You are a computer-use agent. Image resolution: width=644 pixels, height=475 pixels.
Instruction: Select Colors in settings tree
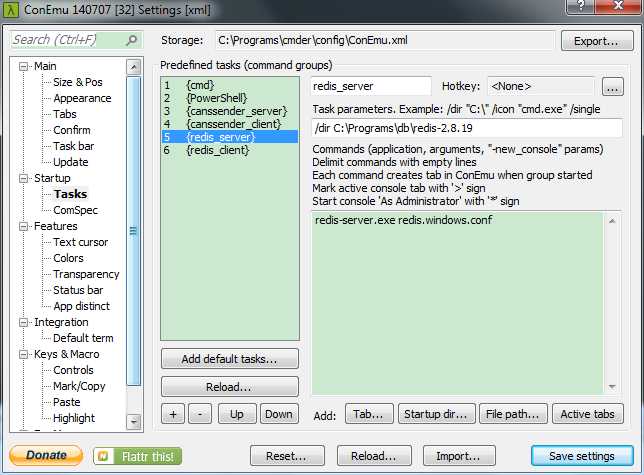tap(68, 258)
